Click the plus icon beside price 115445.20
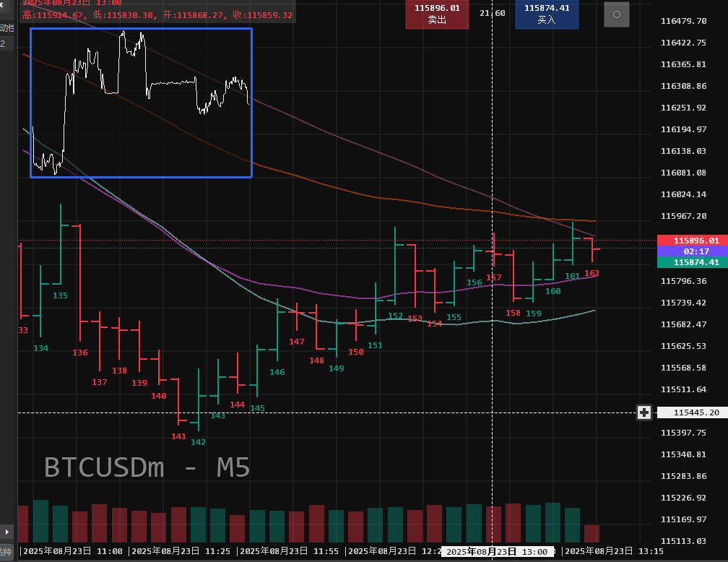Viewport: 728px width, 562px height. (644, 412)
